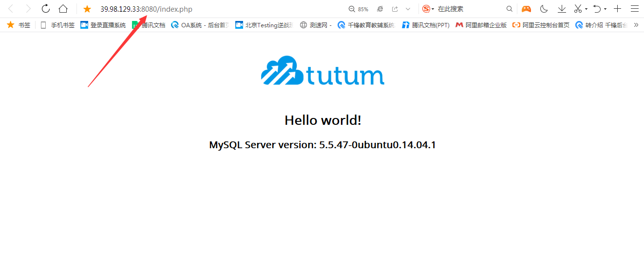Open the 腾讯文档 bookmark

point(149,25)
